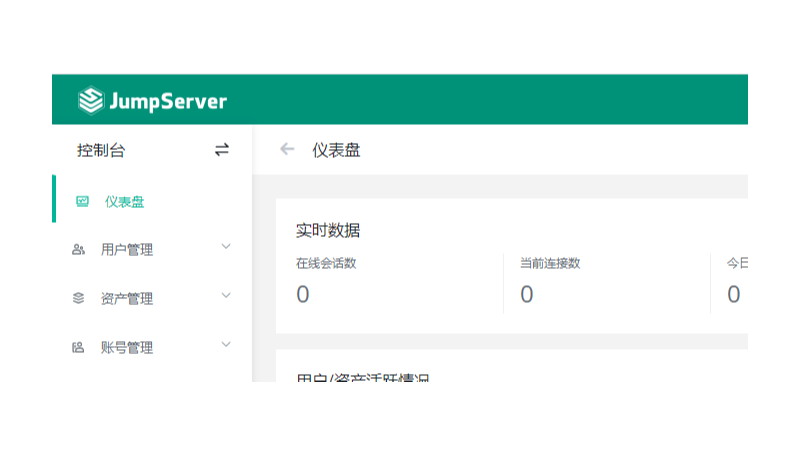This screenshot has height=453, width=800.
Task: Click the 实时数据 section heading
Action: coord(328,230)
